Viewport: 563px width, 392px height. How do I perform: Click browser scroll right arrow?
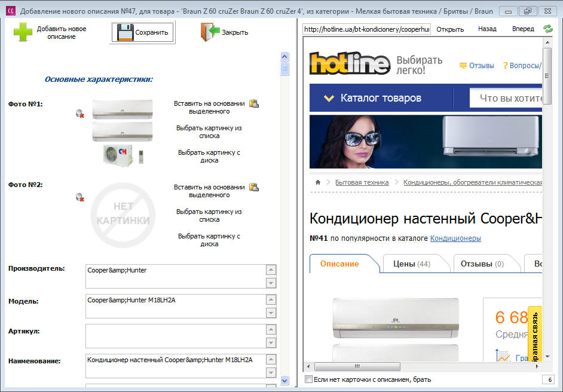[537, 366]
